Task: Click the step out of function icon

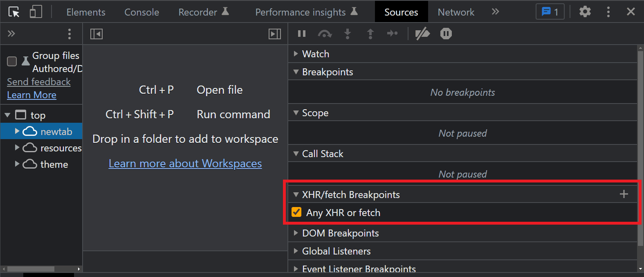Action: click(x=370, y=34)
